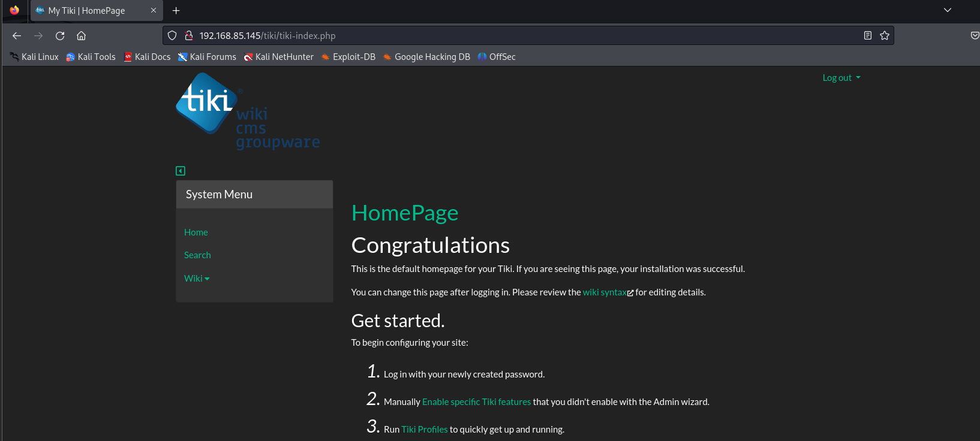Screen dimensions: 980x441
Task: Click the Tiki wiki CMS groupware logo
Action: pos(247,111)
